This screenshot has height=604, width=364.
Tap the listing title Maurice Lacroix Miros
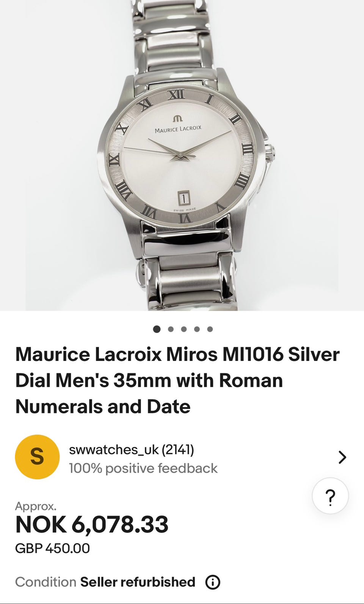pos(177,380)
